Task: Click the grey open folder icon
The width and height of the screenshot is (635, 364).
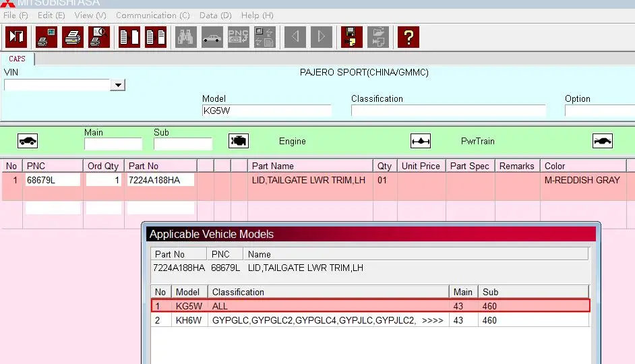Action: (x=378, y=37)
